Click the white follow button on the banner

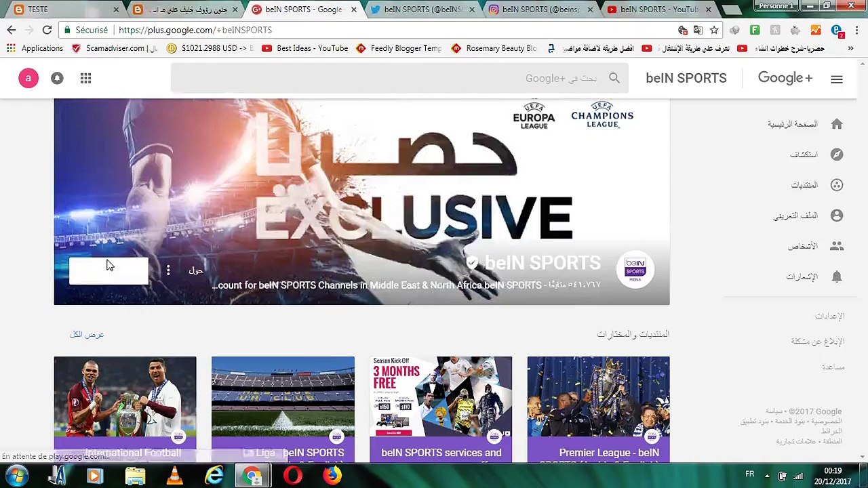pyautogui.click(x=108, y=270)
